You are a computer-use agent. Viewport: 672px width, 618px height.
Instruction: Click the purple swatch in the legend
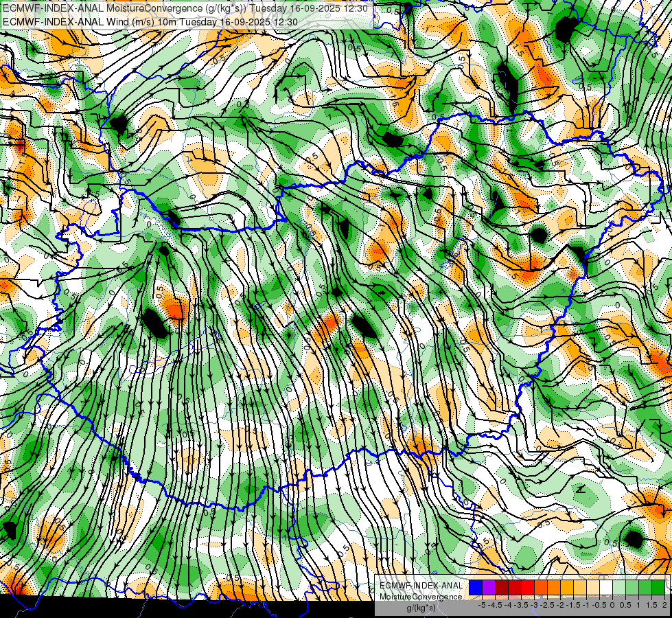pos(489,587)
